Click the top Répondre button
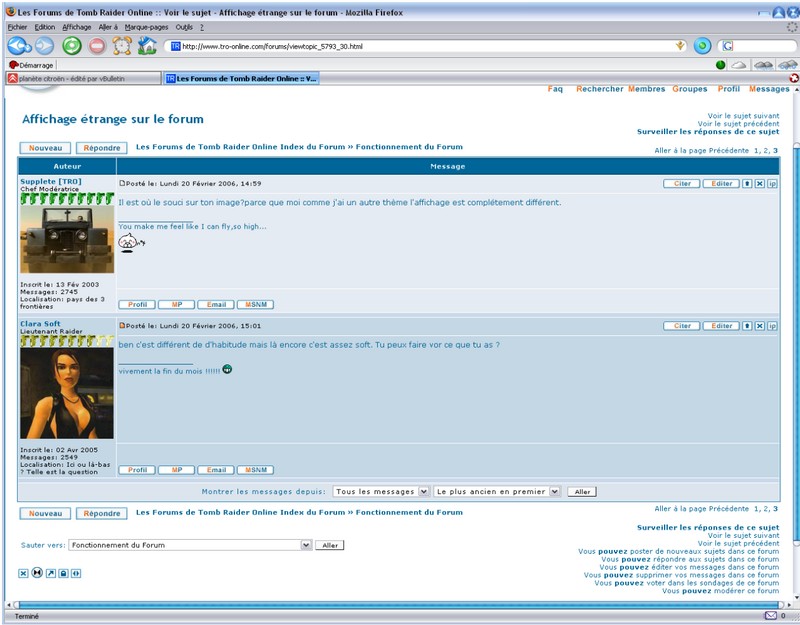The height and width of the screenshot is (625, 800). (102, 148)
